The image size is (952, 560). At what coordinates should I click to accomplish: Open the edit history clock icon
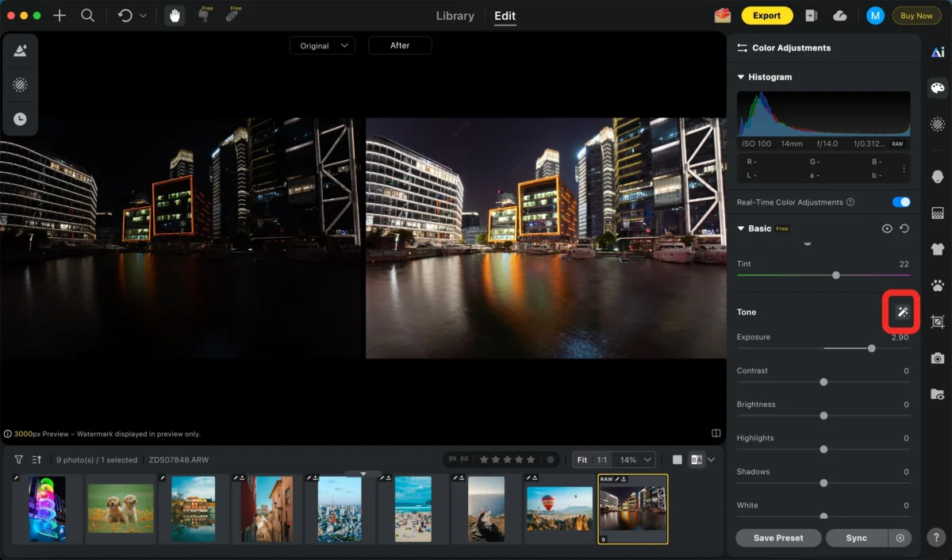click(20, 119)
